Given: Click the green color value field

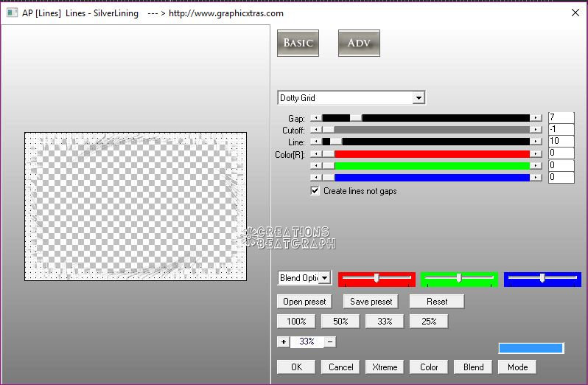Looking at the screenshot, I should (561, 165).
